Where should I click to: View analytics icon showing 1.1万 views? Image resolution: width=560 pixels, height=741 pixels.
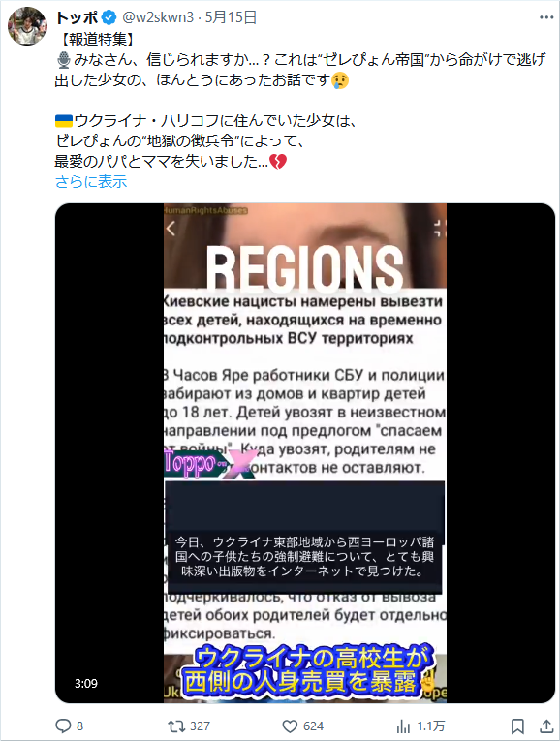tap(403, 726)
